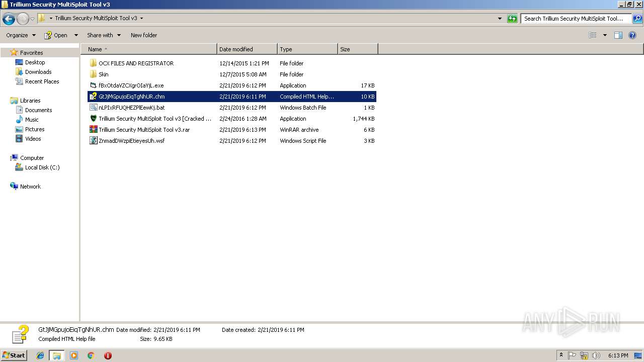The width and height of the screenshot is (644, 362).
Task: Expand the Open button dropdown arrow
Action: pos(76,35)
